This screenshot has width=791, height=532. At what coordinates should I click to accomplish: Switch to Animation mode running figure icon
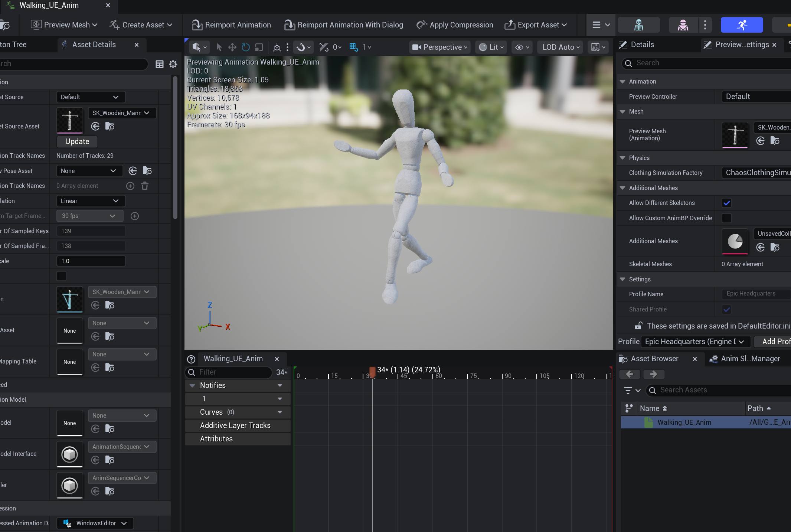pos(741,25)
